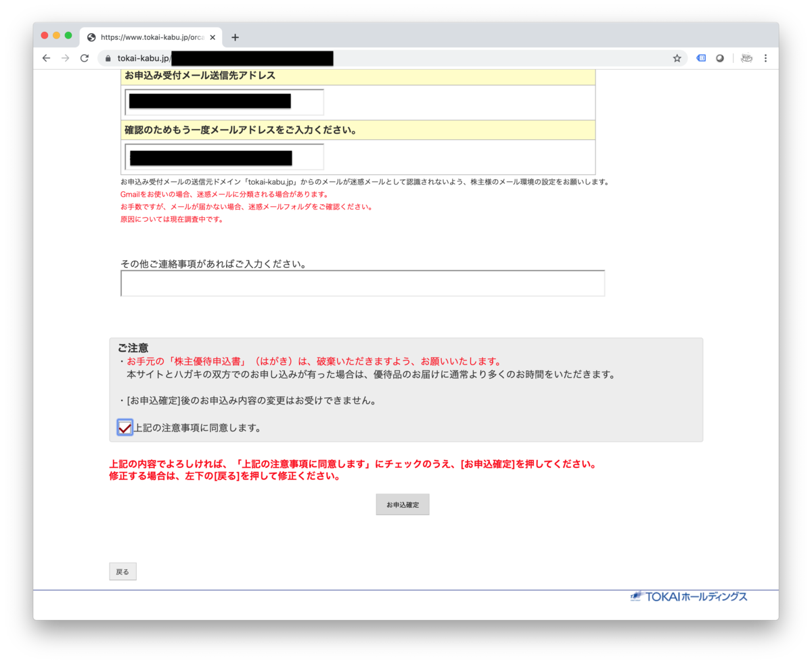The height and width of the screenshot is (664, 812).
Task: Toggle the 上記の注意事項に同意します checkbox
Action: [x=125, y=427]
